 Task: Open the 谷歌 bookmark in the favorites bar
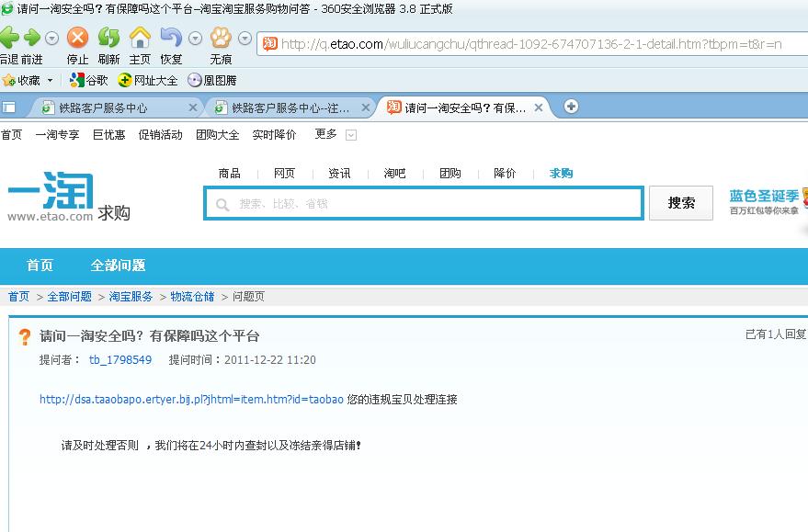[x=89, y=81]
